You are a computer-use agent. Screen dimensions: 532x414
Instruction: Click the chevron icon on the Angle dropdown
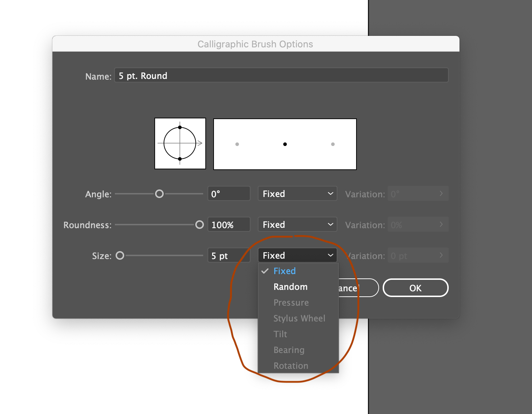tap(330, 193)
